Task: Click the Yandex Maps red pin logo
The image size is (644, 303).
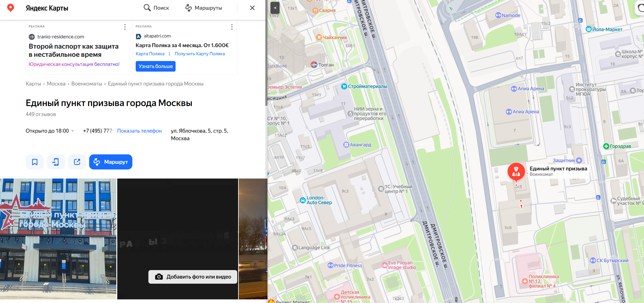Action: tap(11, 8)
